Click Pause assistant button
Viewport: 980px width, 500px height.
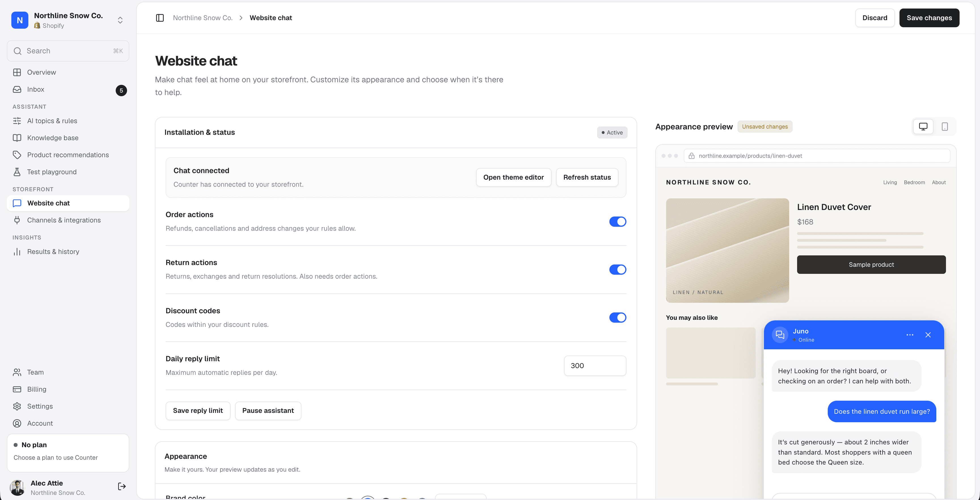(x=268, y=411)
